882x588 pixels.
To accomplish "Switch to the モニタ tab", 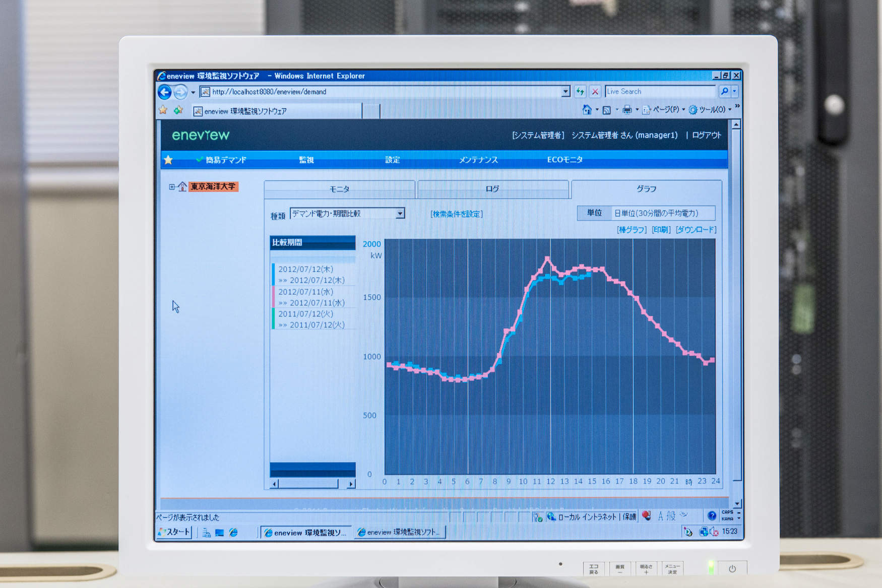I will (339, 189).
